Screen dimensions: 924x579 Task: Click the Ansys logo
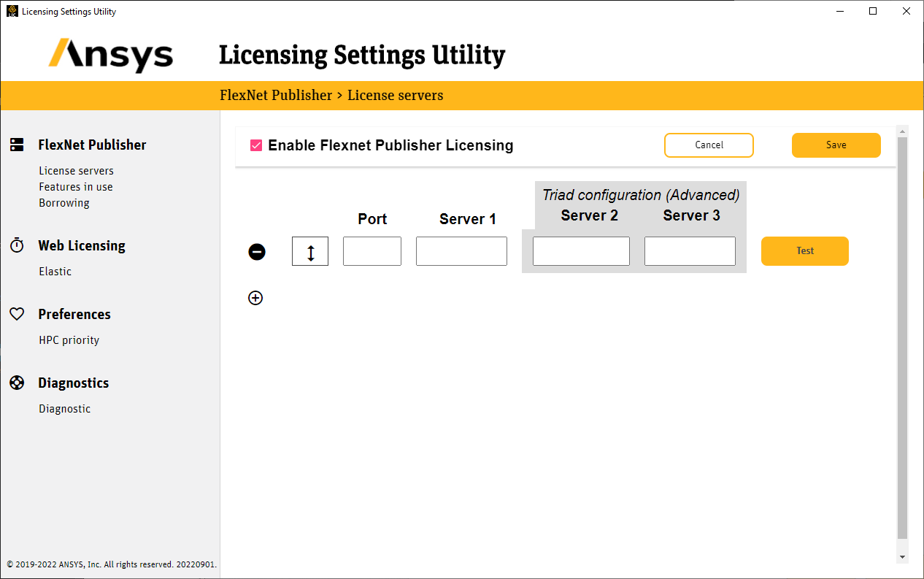(x=111, y=55)
